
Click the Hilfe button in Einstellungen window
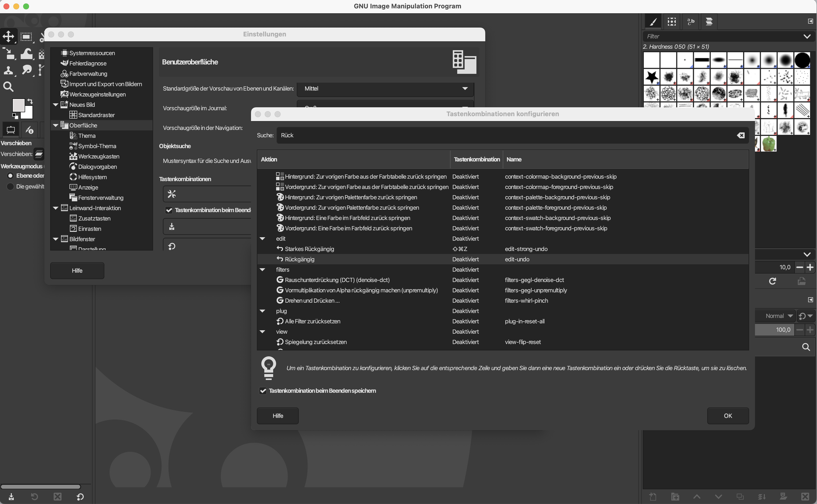(77, 271)
